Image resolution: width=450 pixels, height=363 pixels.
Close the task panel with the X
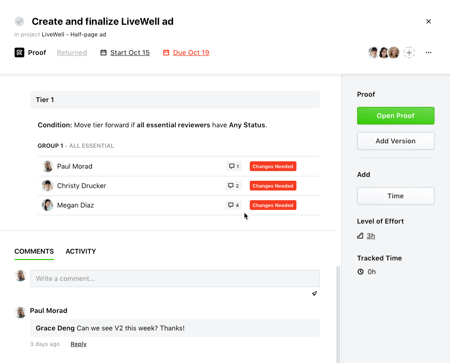tap(428, 21)
